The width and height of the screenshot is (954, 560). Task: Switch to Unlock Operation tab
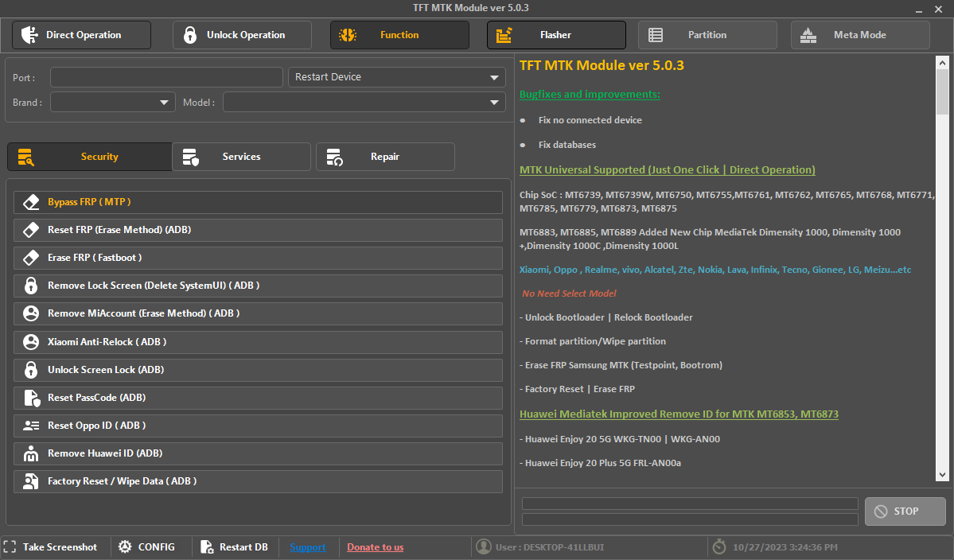pyautogui.click(x=242, y=35)
